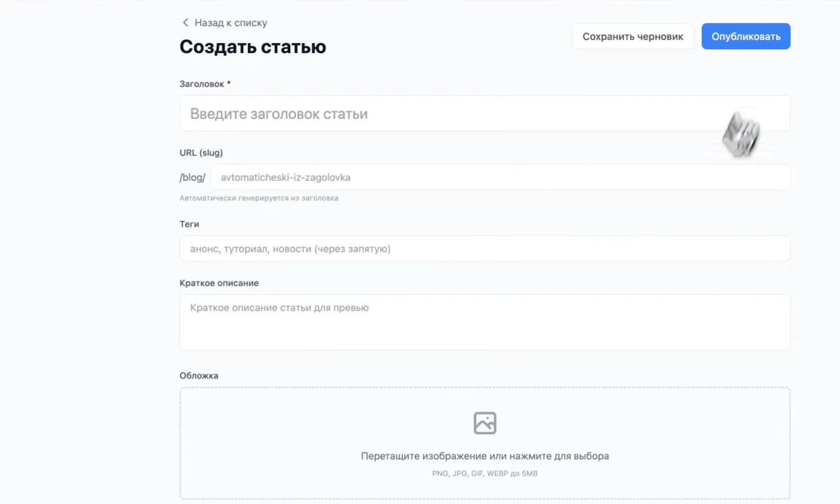This screenshot has width=840, height=504.
Task: Click the "Обложка" label
Action: tap(198, 376)
